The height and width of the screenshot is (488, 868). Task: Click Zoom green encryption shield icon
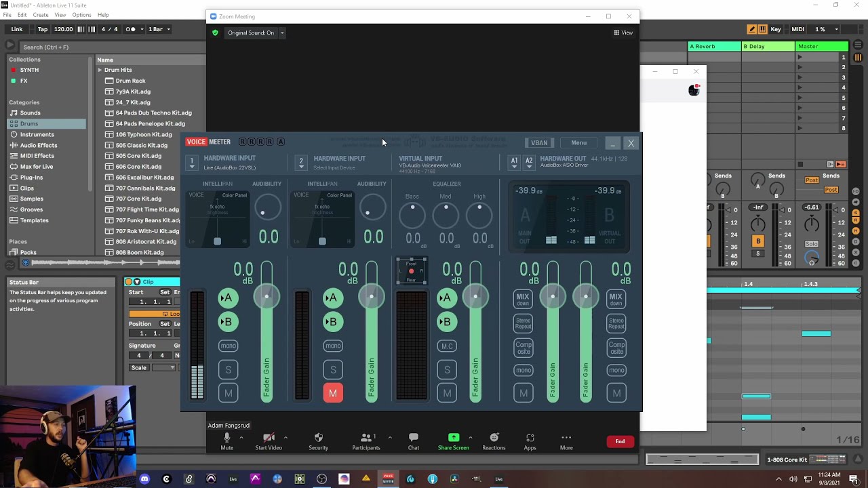(215, 33)
